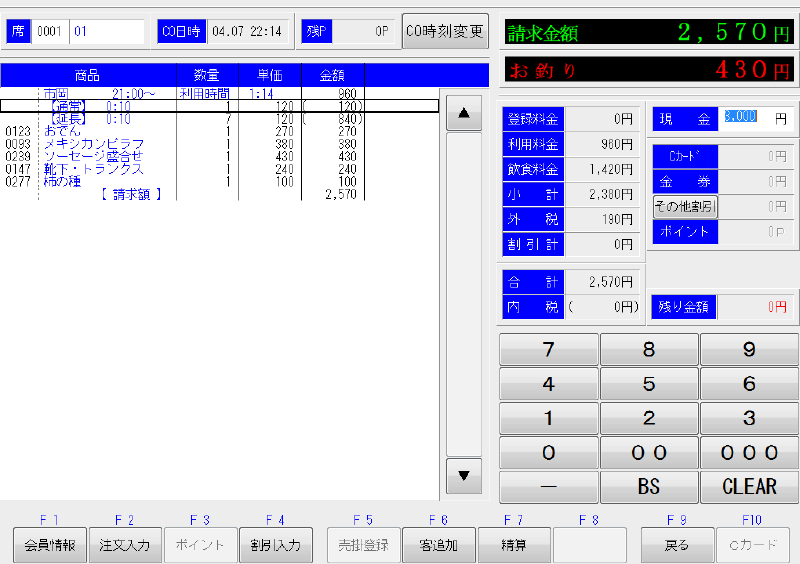Select the おでん item row

pos(219,131)
